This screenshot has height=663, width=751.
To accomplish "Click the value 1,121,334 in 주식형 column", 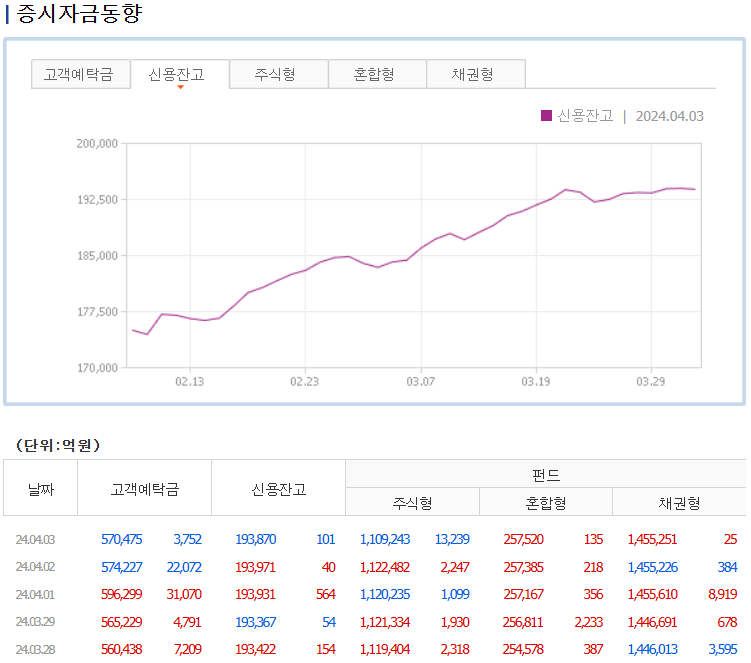I will click(385, 622).
